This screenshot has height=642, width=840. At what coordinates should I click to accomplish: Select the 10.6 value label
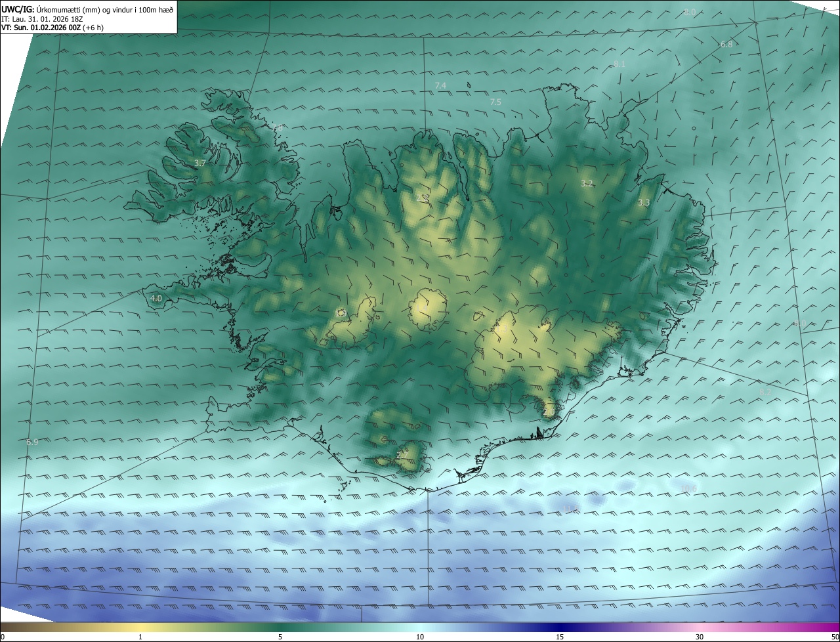click(688, 488)
